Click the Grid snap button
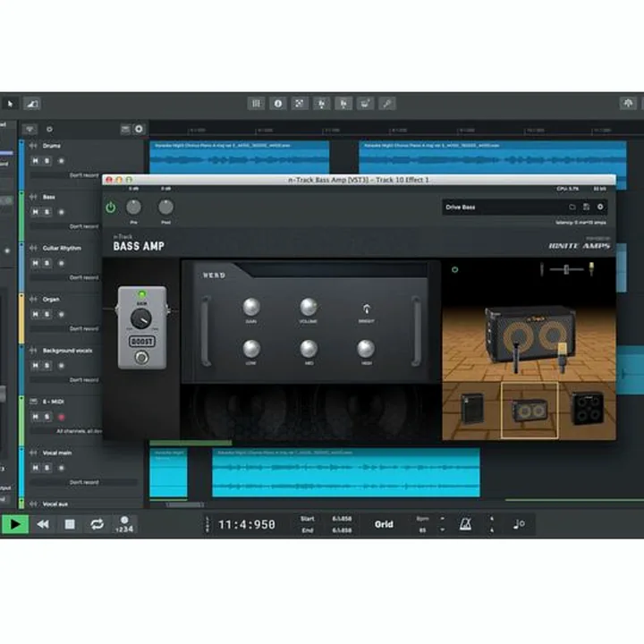The image size is (644, 644). tap(384, 524)
